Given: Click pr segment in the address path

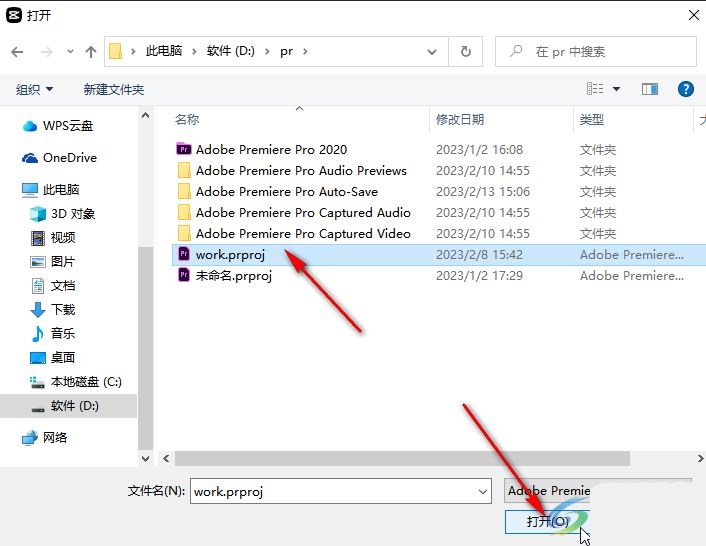Looking at the screenshot, I should 286,51.
